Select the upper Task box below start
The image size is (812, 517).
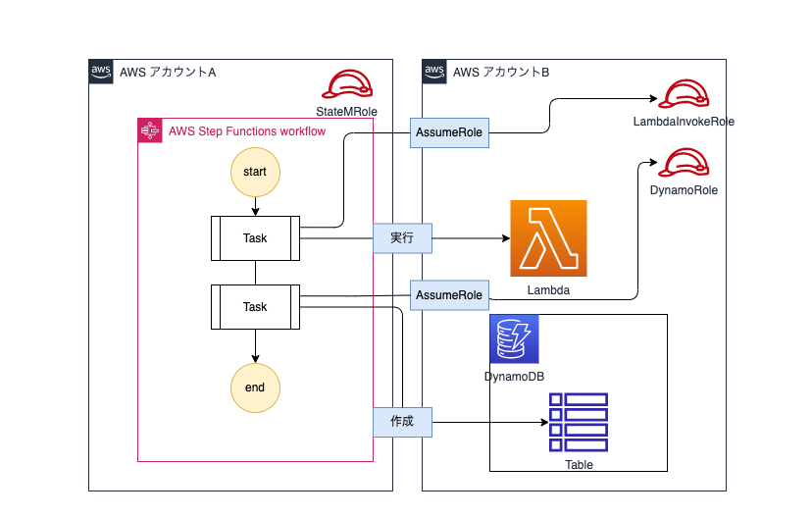pos(255,238)
